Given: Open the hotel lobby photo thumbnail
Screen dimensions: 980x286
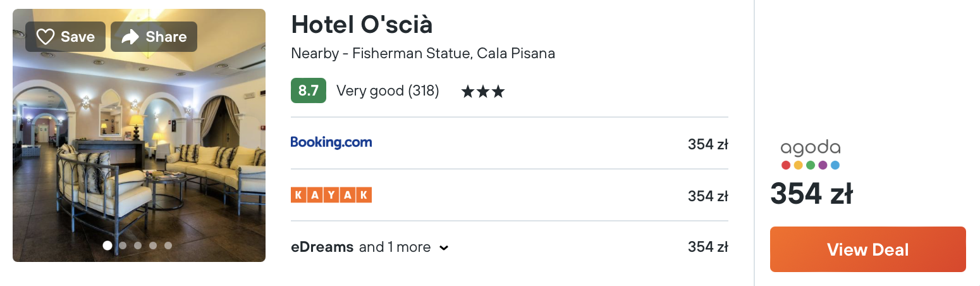Looking at the screenshot, I should pyautogui.click(x=139, y=135).
